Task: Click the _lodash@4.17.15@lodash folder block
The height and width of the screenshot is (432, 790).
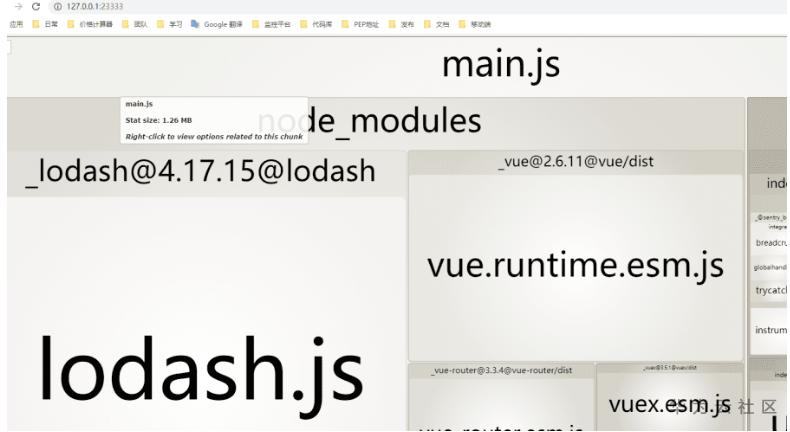Action: coord(206,171)
